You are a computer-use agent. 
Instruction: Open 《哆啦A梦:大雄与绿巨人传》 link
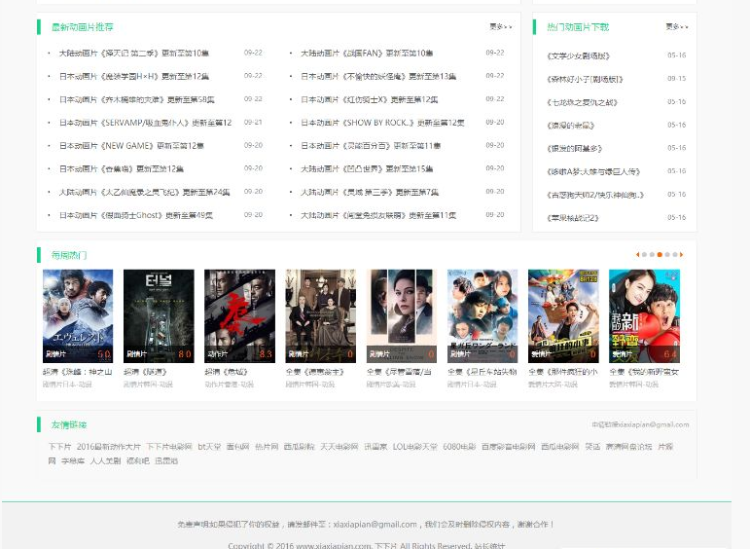[x=594, y=172]
